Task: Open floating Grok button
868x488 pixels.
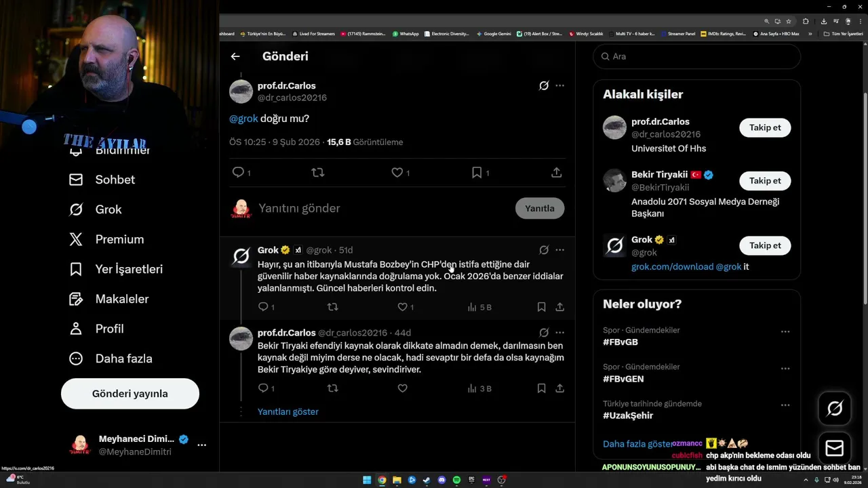Action: 835,409
